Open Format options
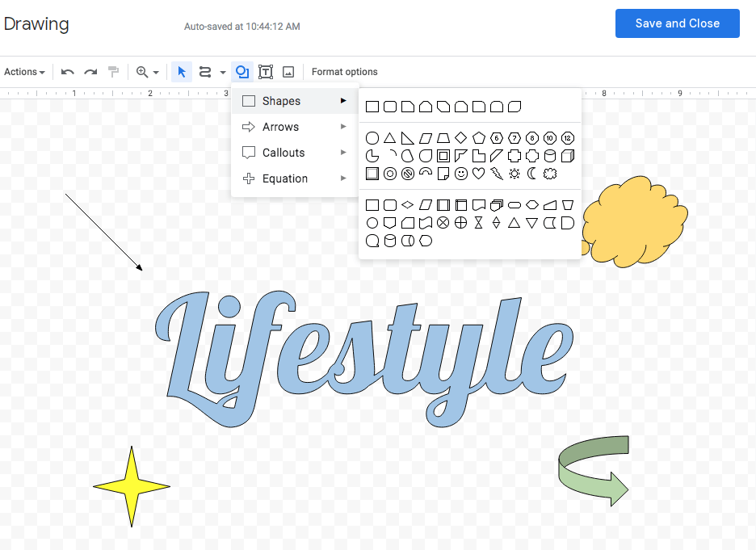Viewport: 756px width, 550px height. pyautogui.click(x=344, y=72)
